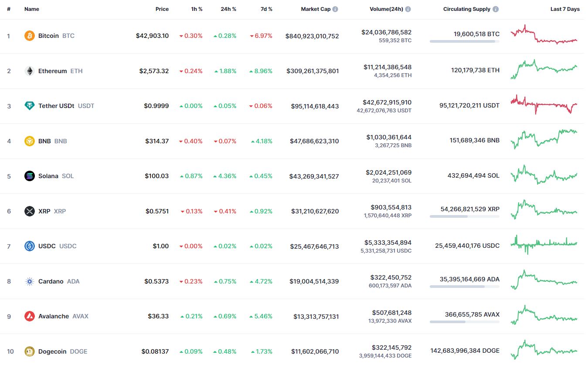Sort by the 24h % column header

click(x=228, y=9)
